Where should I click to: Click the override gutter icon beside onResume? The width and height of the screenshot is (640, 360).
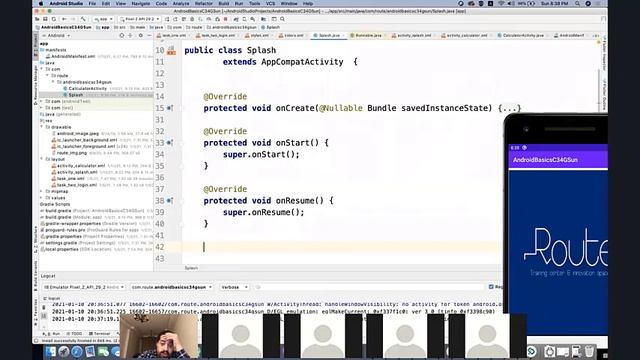[x=170, y=201]
